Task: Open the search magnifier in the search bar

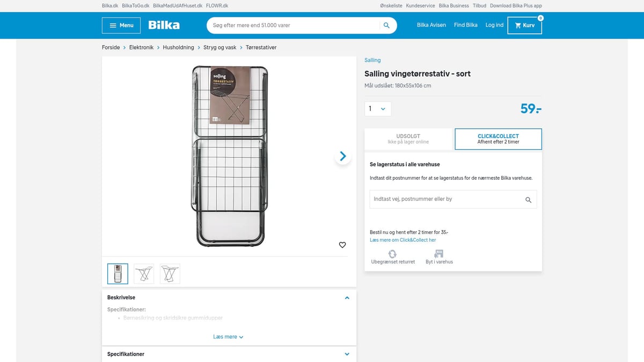Action: tap(386, 25)
